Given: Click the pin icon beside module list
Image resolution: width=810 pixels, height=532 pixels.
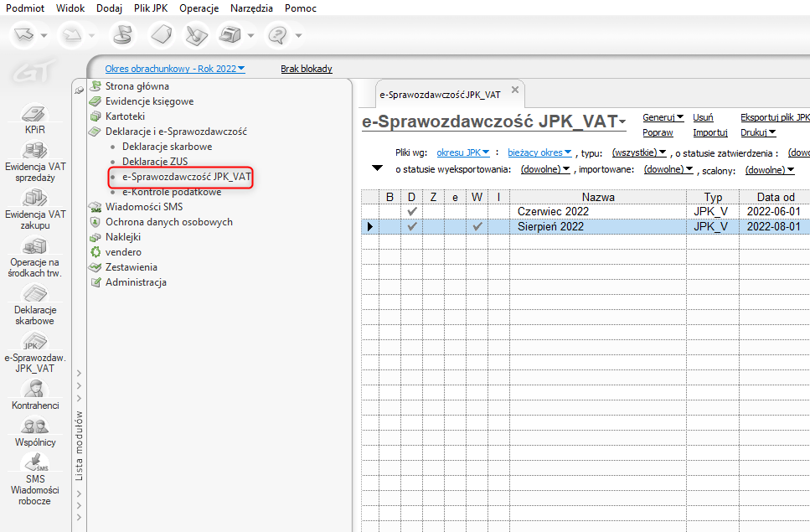Looking at the screenshot, I should [x=79, y=90].
